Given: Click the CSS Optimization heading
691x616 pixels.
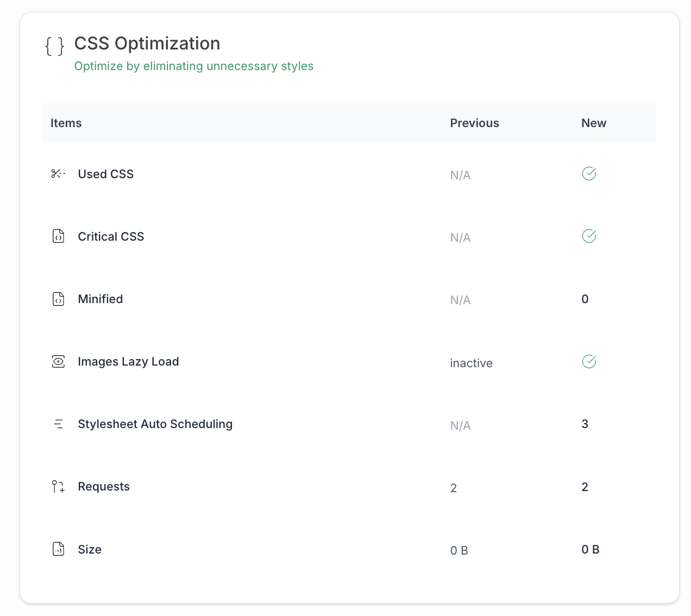Looking at the screenshot, I should coord(147,43).
